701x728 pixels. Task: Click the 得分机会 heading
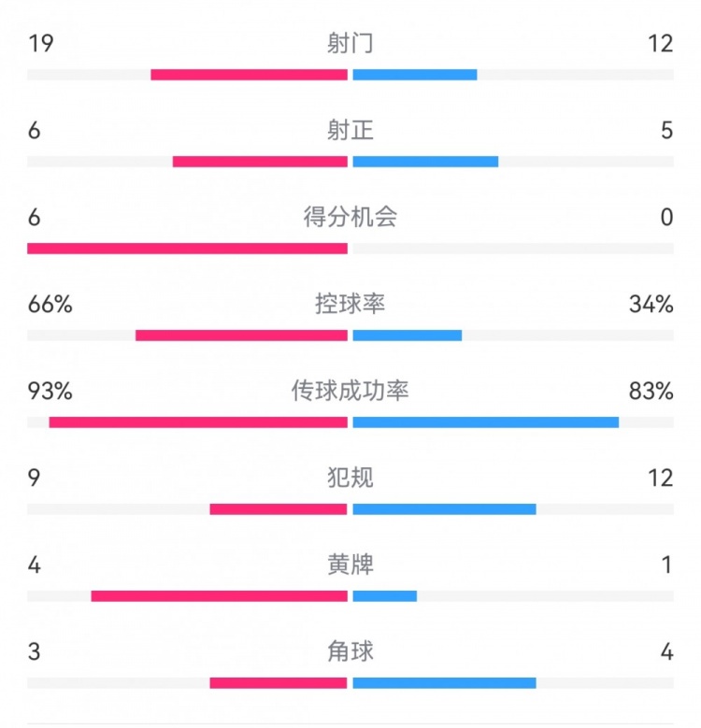click(x=350, y=218)
